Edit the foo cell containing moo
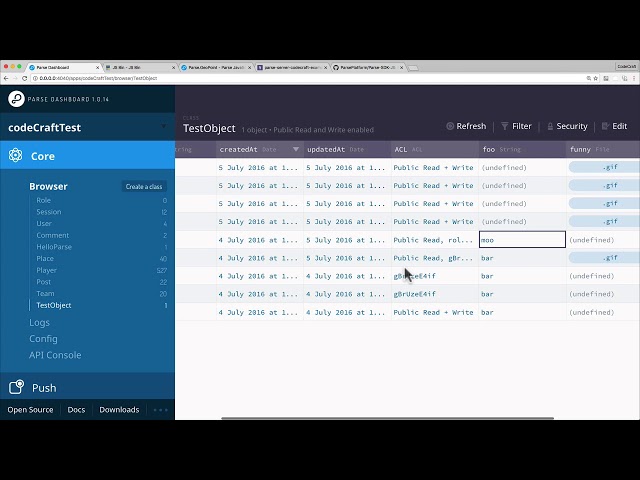640x480 pixels. pyautogui.click(x=522, y=240)
